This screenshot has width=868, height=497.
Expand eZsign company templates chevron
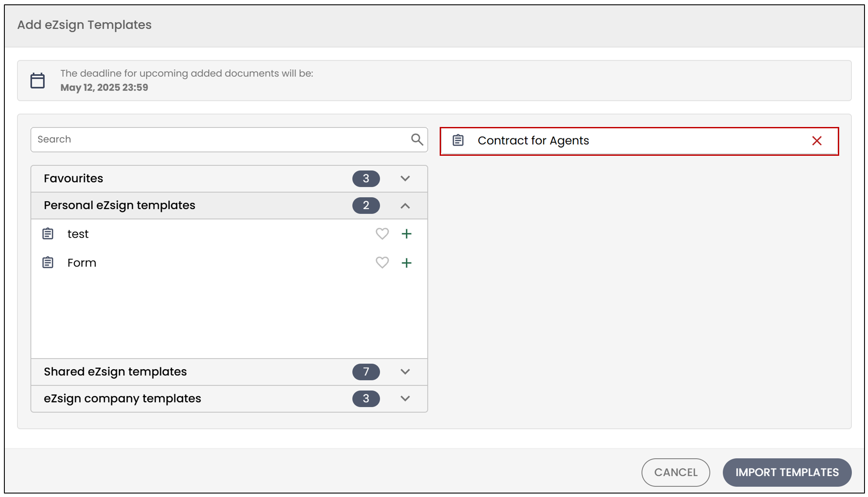[405, 398]
